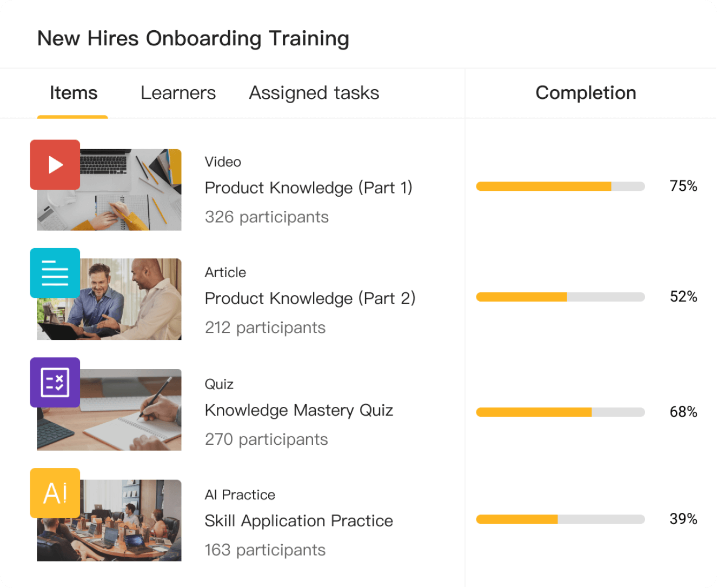
Task: Select the Items tab
Action: pos(74,93)
